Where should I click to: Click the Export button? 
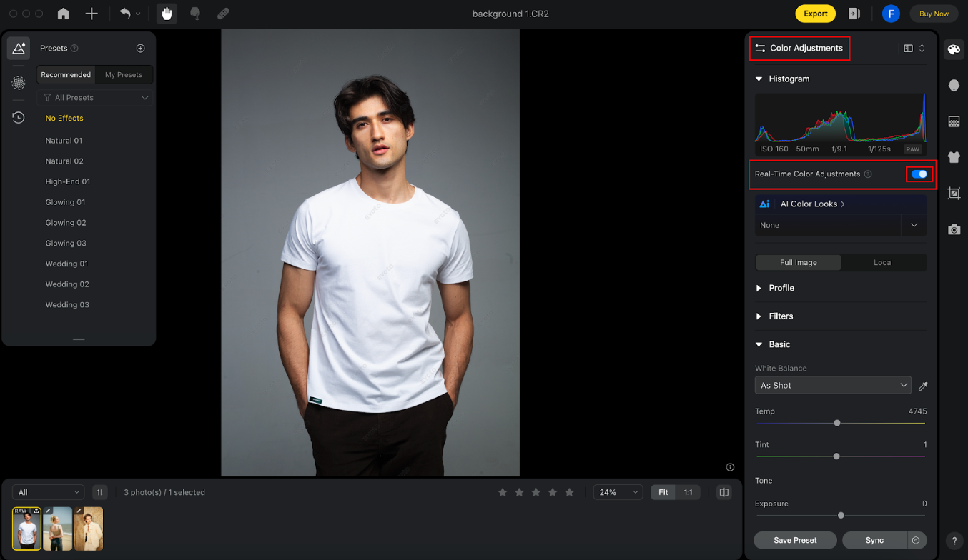tap(815, 14)
